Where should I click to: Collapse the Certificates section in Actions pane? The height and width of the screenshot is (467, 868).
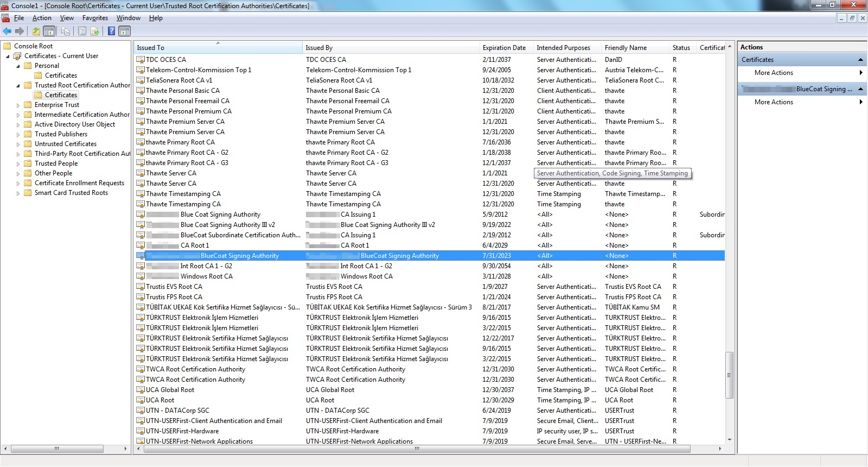coord(860,60)
